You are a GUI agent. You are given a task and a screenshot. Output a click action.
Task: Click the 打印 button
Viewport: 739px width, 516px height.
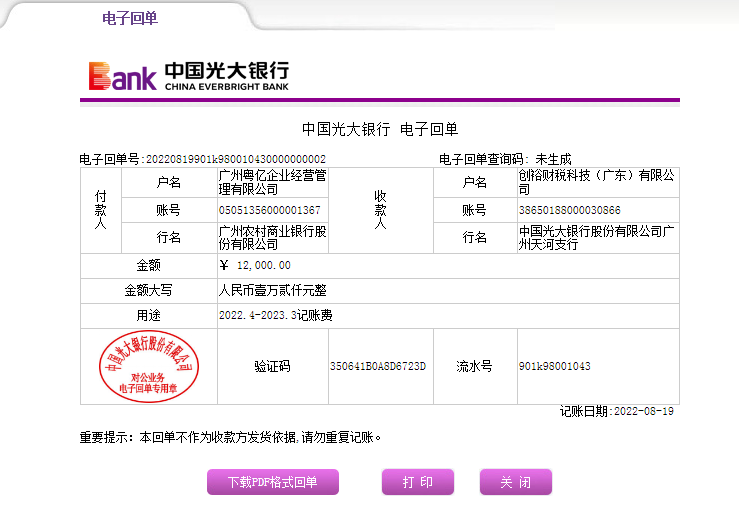tap(418, 482)
